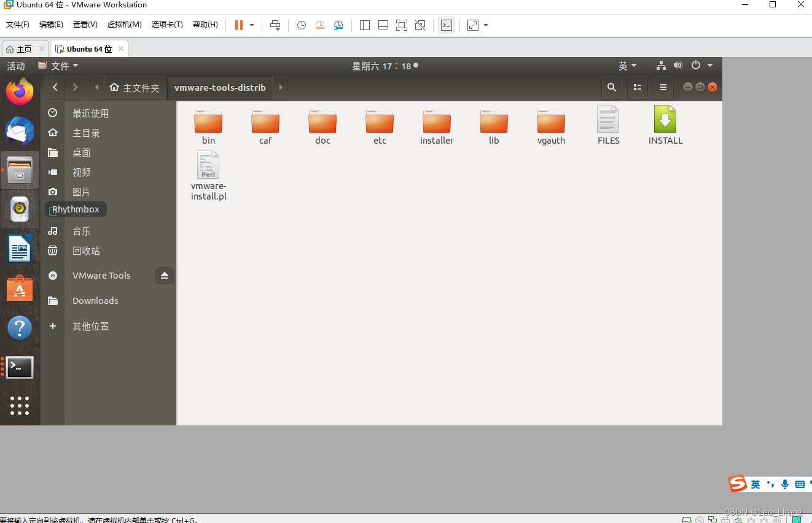812x523 pixels.
Task: Click the path bar left scroll arrow
Action: (97, 88)
